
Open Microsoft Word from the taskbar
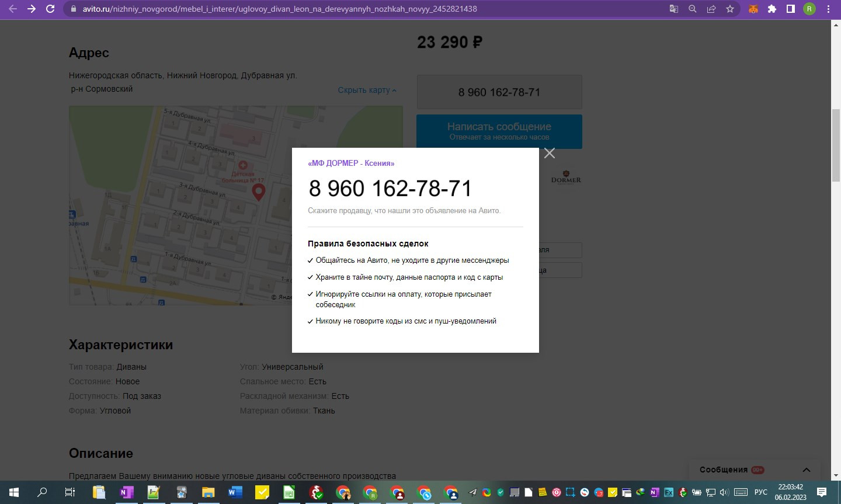[235, 492]
